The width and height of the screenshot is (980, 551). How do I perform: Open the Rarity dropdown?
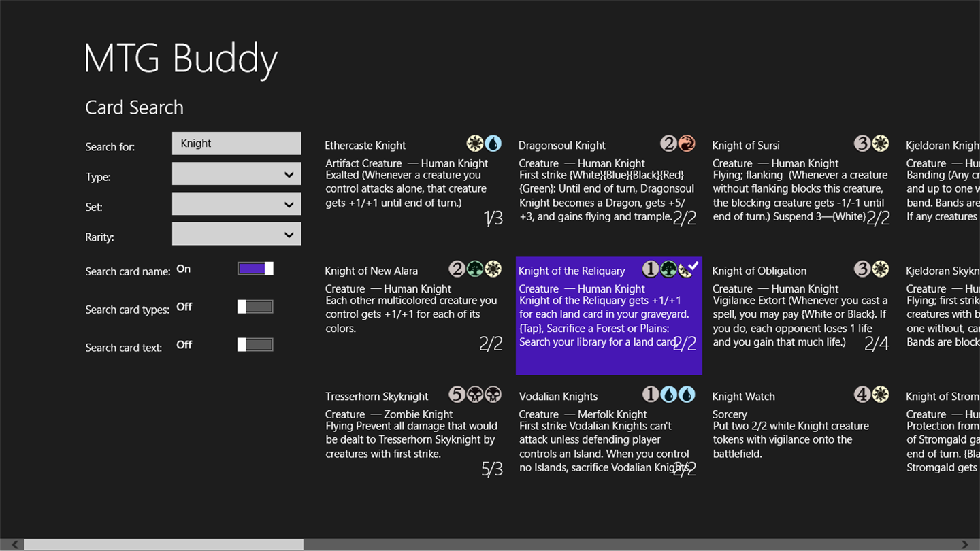click(x=237, y=234)
